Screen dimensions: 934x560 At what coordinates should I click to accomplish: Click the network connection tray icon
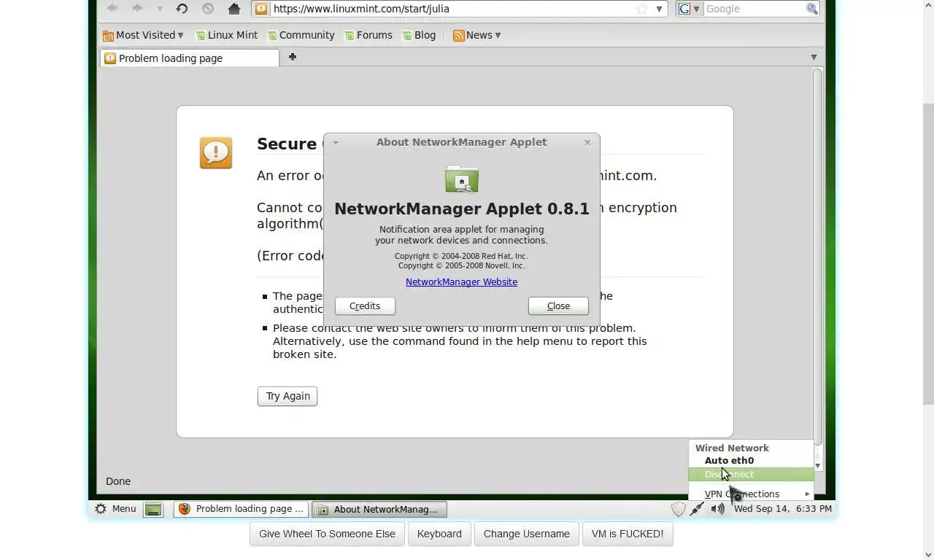point(698,509)
